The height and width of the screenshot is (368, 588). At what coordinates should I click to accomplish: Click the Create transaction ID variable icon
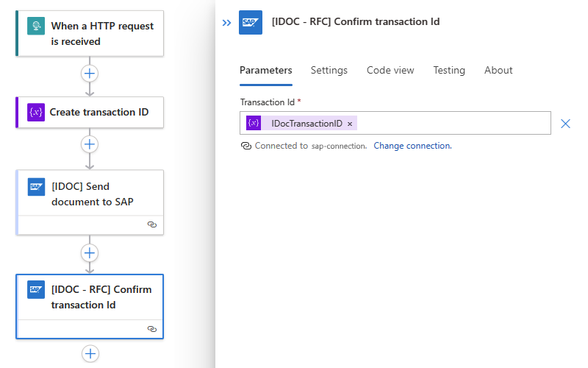[36, 112]
